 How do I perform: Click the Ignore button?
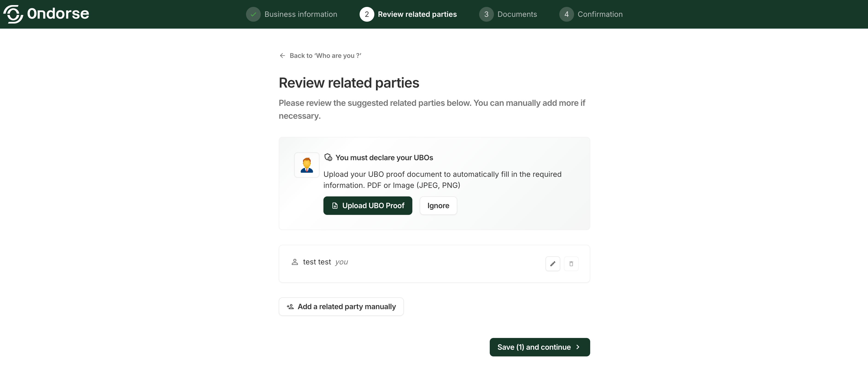pyautogui.click(x=438, y=206)
